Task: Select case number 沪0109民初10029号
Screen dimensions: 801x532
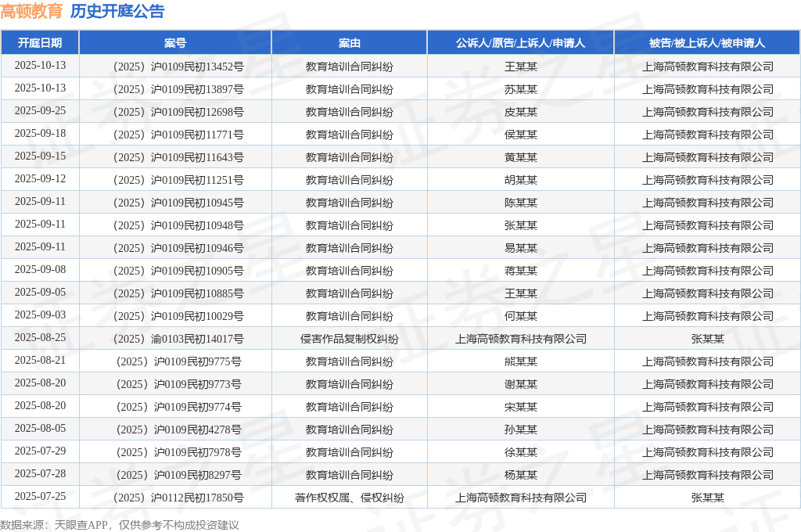Action: (178, 316)
